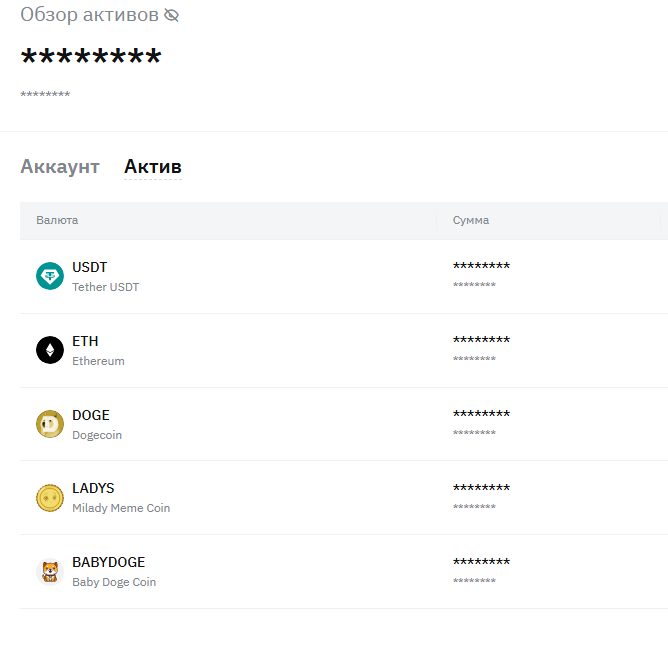Select the Dogecoin name label
668x665 pixels.
pos(97,435)
